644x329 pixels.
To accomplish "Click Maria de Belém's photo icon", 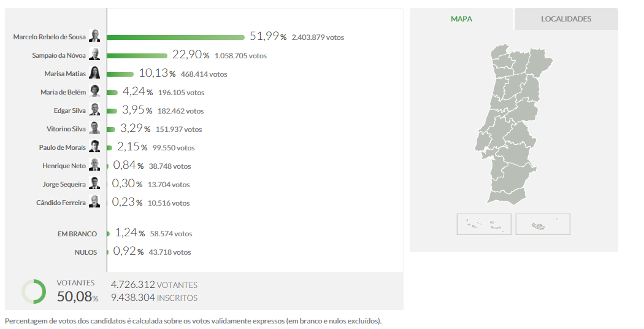I will click(x=94, y=91).
